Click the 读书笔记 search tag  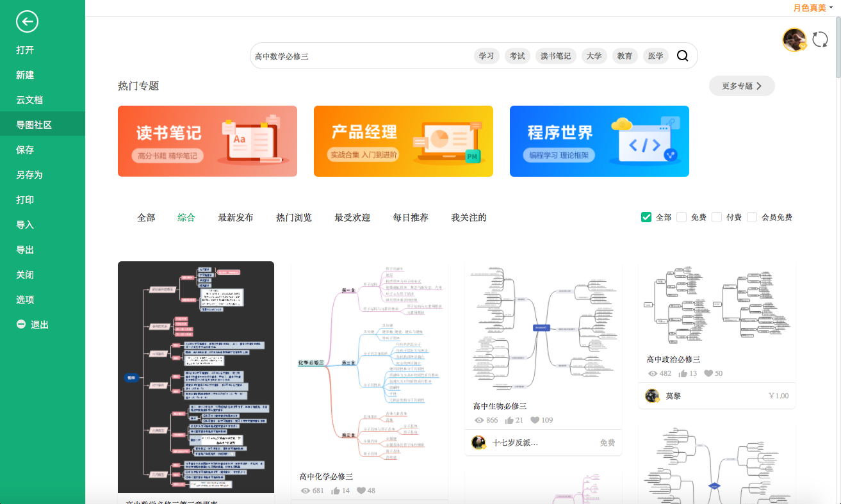click(555, 56)
